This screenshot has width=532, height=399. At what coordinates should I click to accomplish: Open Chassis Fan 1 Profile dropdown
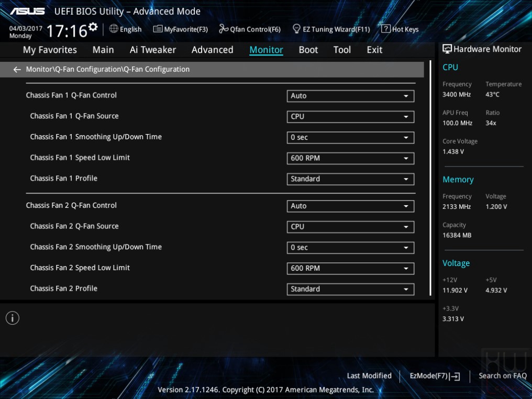(x=350, y=179)
